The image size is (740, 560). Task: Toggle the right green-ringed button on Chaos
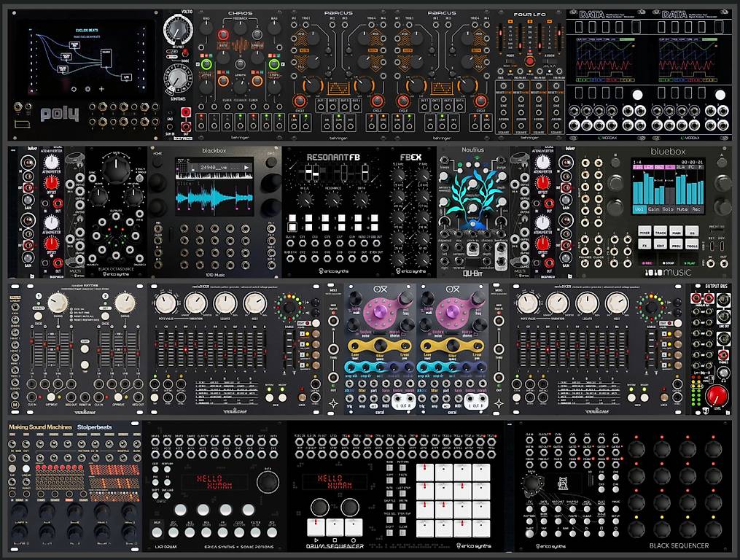click(273, 65)
